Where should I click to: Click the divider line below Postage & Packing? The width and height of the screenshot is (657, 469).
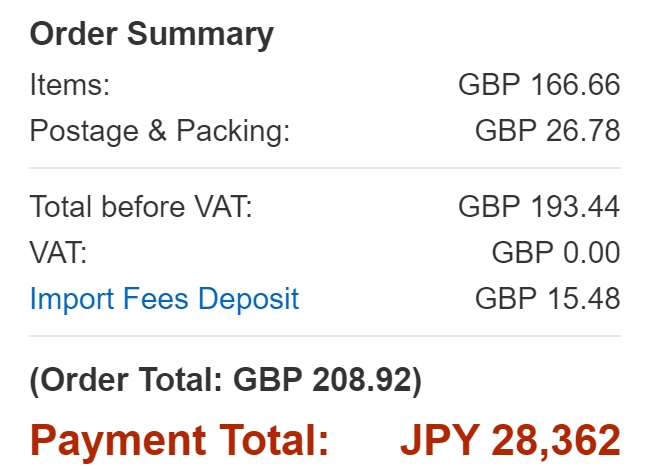point(325,168)
